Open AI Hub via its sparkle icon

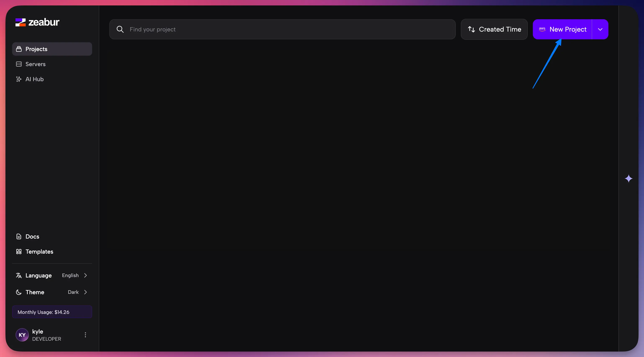19,79
